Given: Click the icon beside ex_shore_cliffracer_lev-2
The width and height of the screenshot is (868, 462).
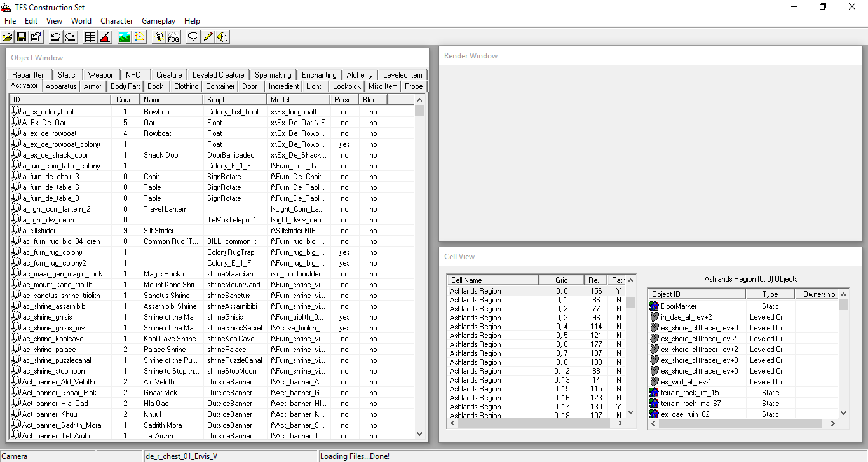Looking at the screenshot, I should pyautogui.click(x=654, y=339).
